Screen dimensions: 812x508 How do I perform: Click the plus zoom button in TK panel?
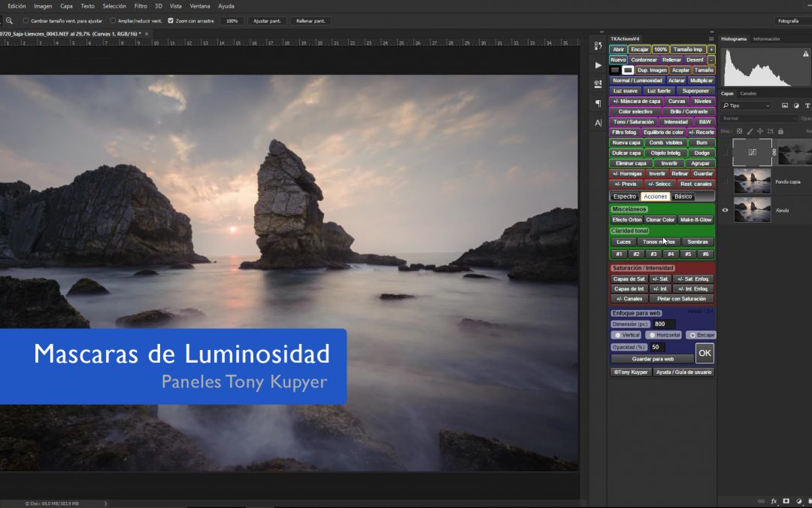[x=711, y=49]
